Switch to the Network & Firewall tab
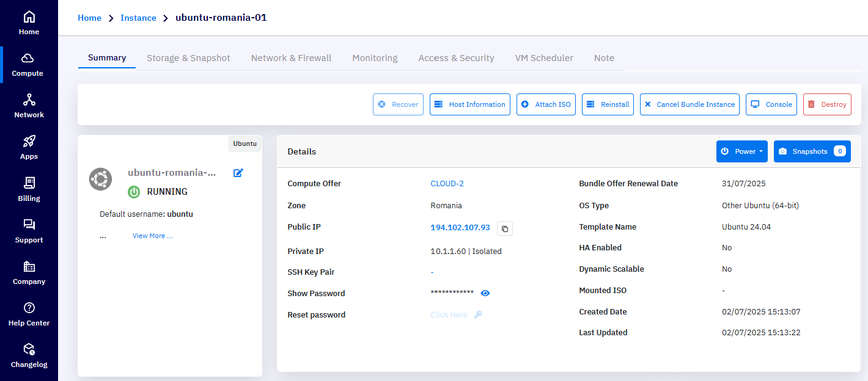The width and height of the screenshot is (868, 381). click(x=291, y=57)
